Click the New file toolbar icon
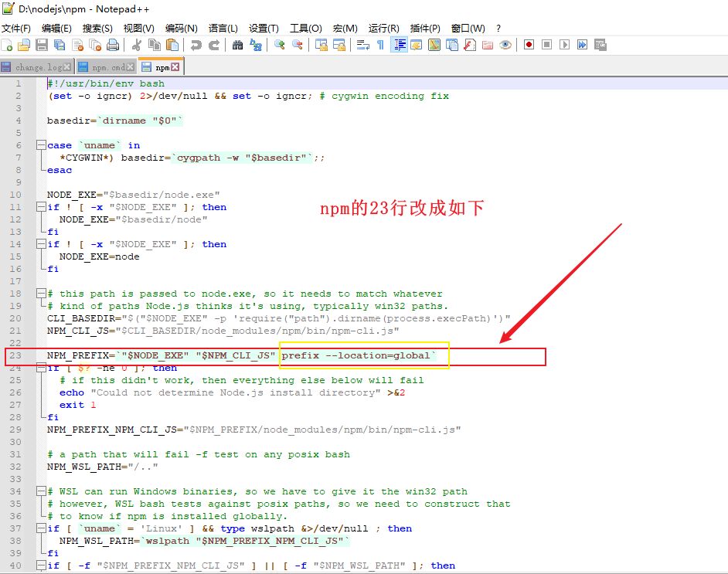Image resolution: width=728 pixels, height=574 pixels. click(x=7, y=45)
